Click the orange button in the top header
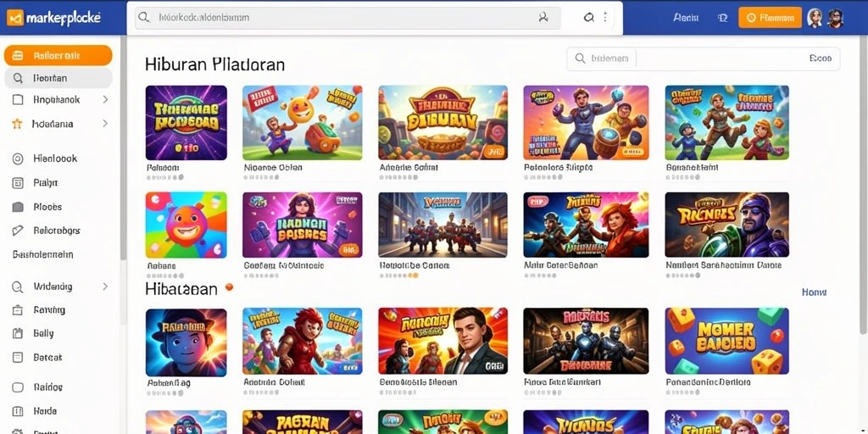868x434 pixels. (x=770, y=18)
